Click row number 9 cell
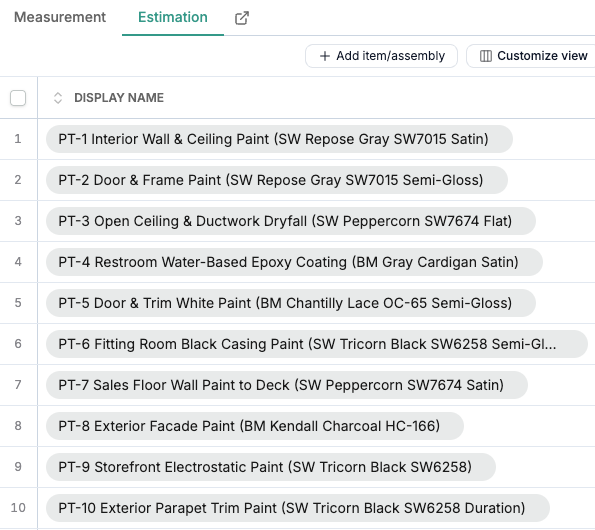This screenshot has height=530, width=595. click(x=18, y=467)
